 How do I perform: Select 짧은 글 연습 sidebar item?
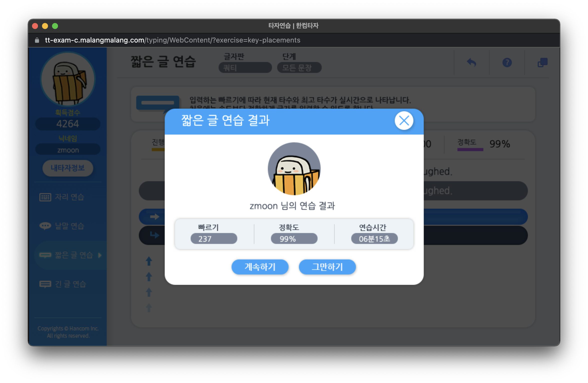coord(66,255)
